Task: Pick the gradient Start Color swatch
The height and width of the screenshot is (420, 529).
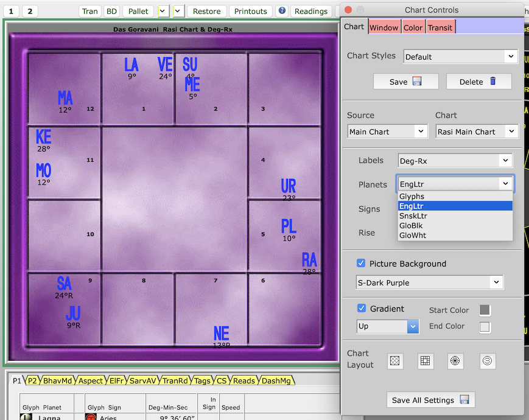Action: click(485, 310)
